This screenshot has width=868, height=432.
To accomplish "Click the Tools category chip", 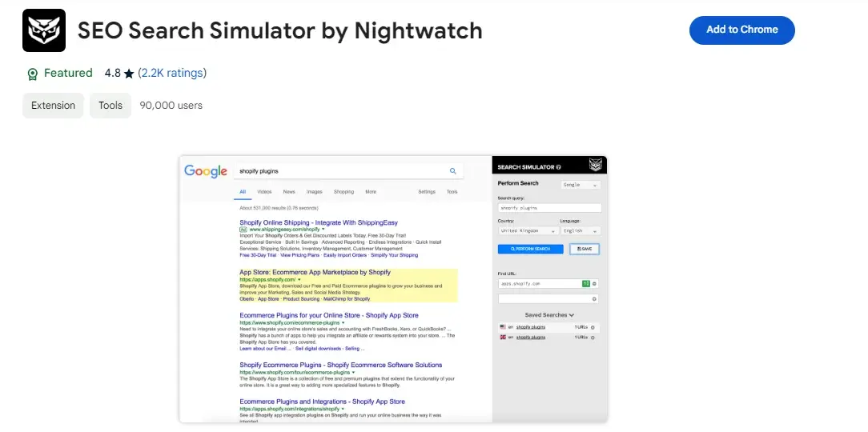I will 111,106.
